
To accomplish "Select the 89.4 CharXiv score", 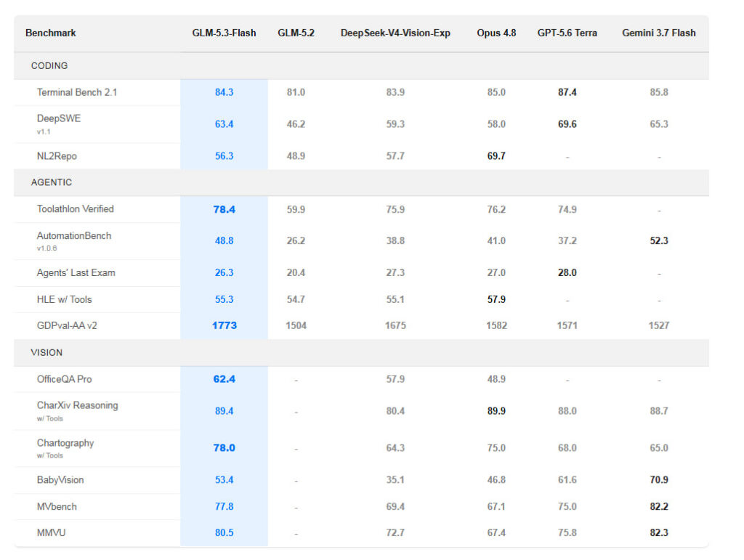I will [x=224, y=411].
